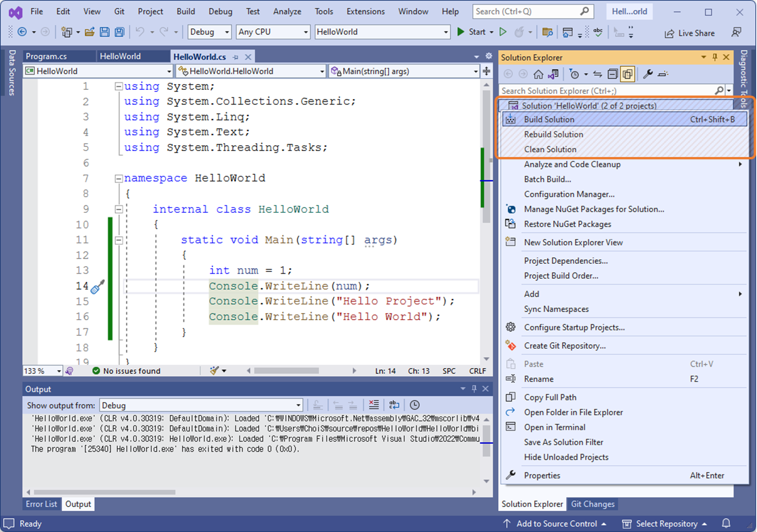Click Solution Explorer wrench Properties icon
Image resolution: width=757 pixels, height=532 pixels.
[648, 74]
